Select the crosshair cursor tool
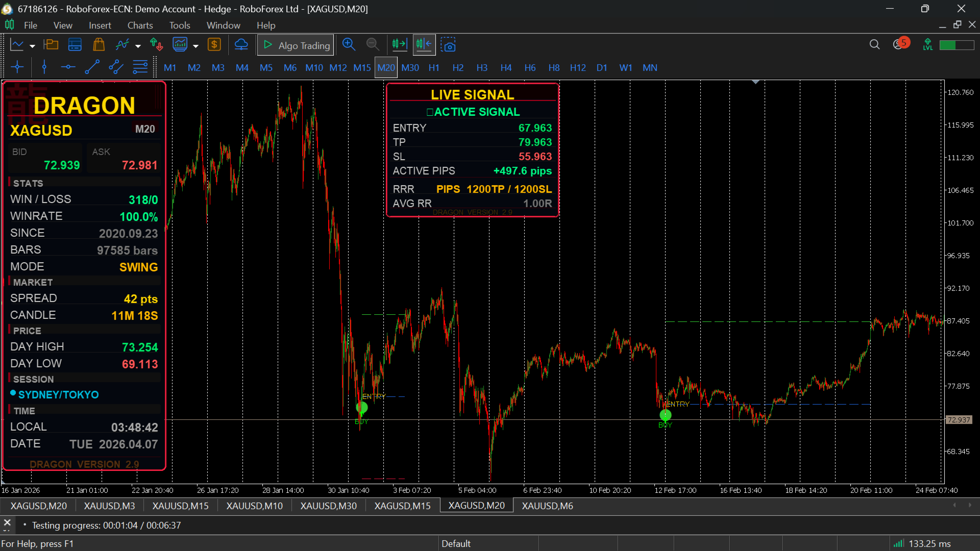Image resolution: width=980 pixels, height=551 pixels. [17, 67]
